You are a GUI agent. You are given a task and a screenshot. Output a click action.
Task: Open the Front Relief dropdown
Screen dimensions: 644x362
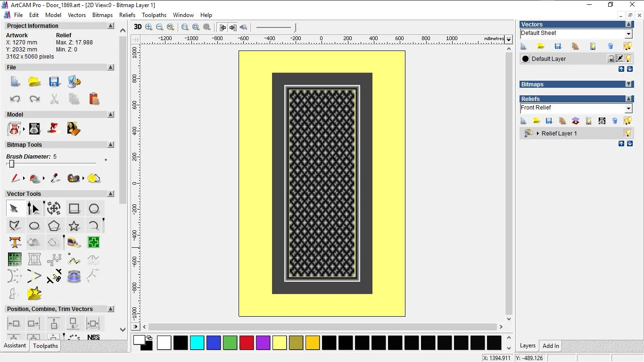pos(628,108)
